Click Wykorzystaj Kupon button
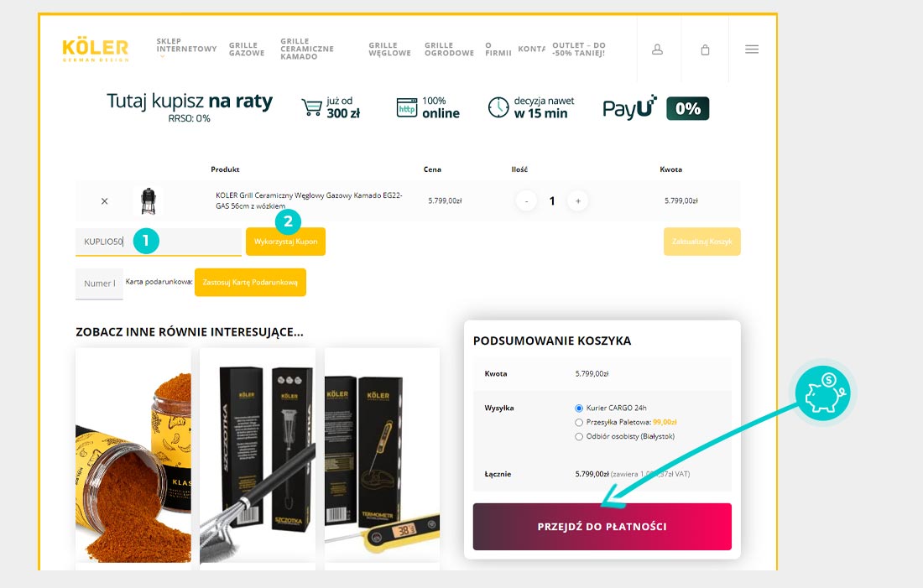Screen dimensions: 923x588 pos(285,242)
